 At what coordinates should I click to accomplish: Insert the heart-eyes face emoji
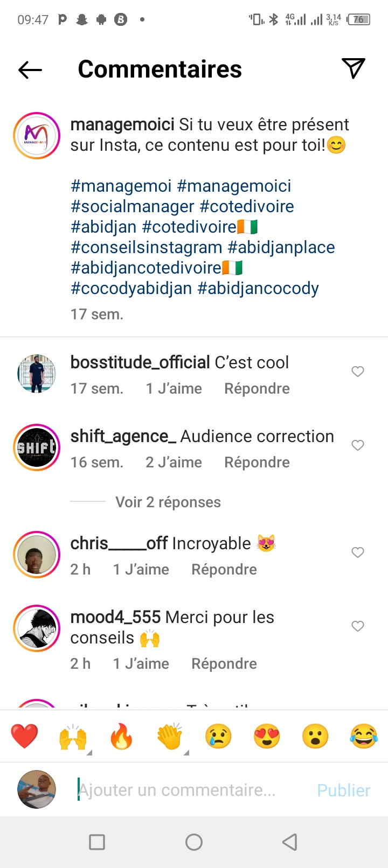pyautogui.click(x=267, y=736)
